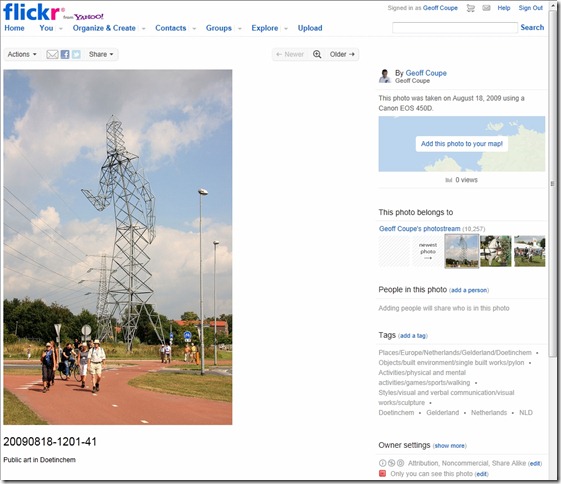Go to Upload page
Viewport: 561px width, 484px height.
[310, 28]
